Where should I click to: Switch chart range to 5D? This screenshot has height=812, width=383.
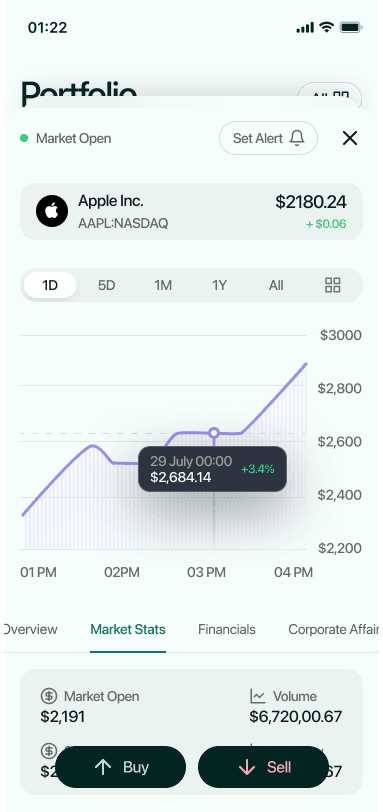point(107,285)
